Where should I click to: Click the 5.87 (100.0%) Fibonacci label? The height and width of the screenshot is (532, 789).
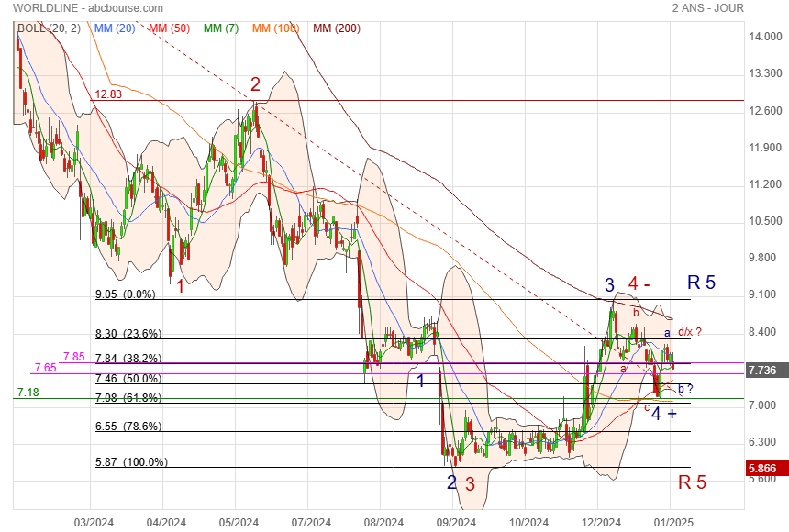pos(131,462)
